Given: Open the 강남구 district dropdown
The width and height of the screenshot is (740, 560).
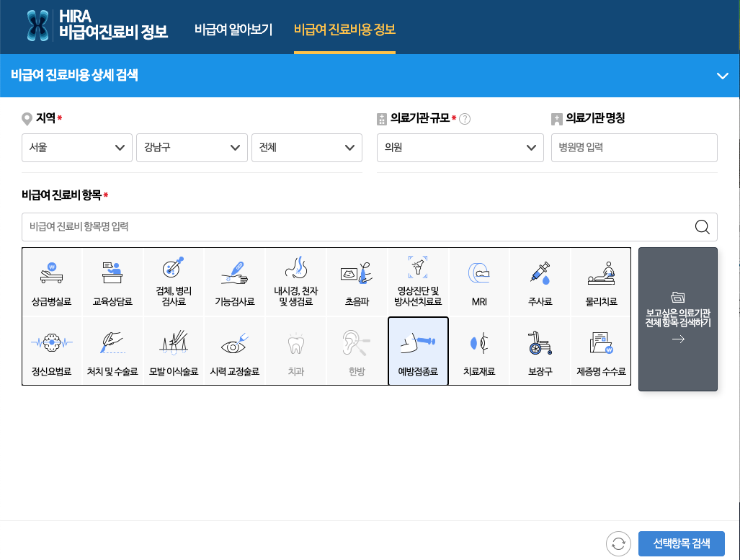Looking at the screenshot, I should click(192, 148).
